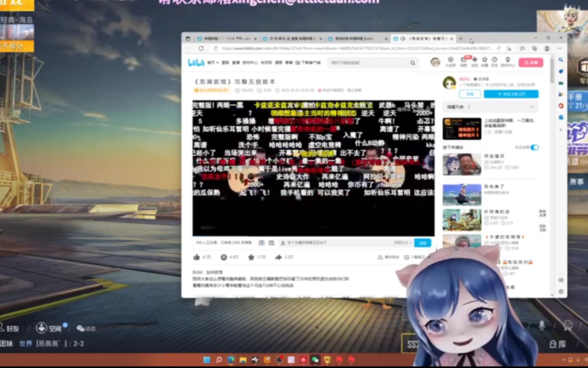
Task: Open the 弹幕列表 more-options dots
Action: click(469, 107)
